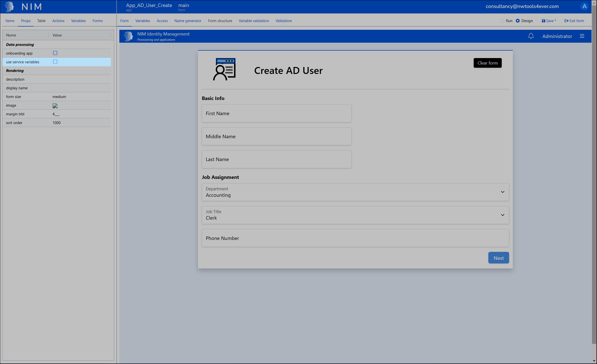Click the user avatar 'A' icon

click(584, 6)
